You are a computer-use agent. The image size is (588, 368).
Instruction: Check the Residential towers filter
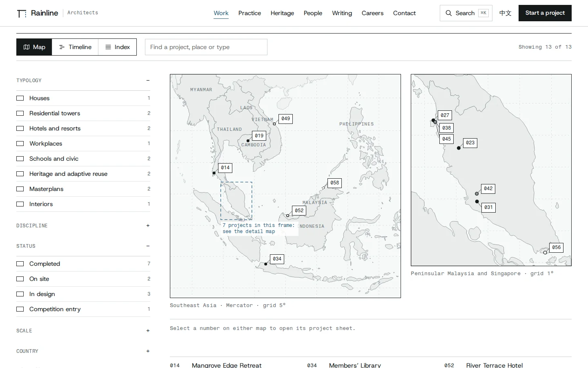click(20, 113)
